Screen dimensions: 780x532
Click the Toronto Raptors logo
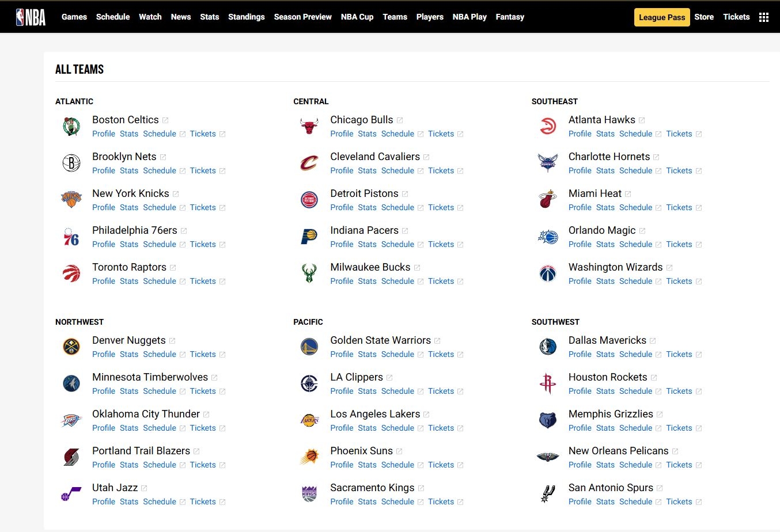click(71, 273)
